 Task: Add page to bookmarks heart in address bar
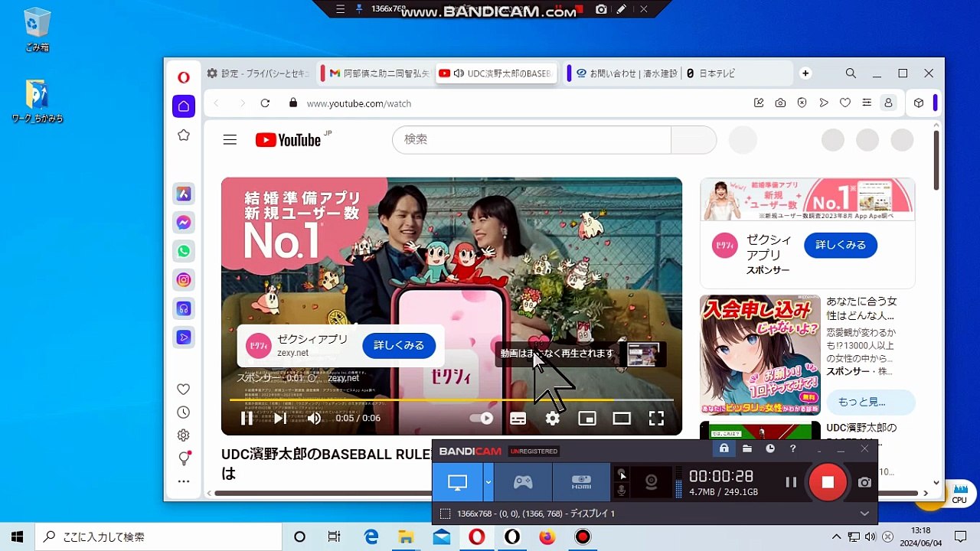[845, 103]
